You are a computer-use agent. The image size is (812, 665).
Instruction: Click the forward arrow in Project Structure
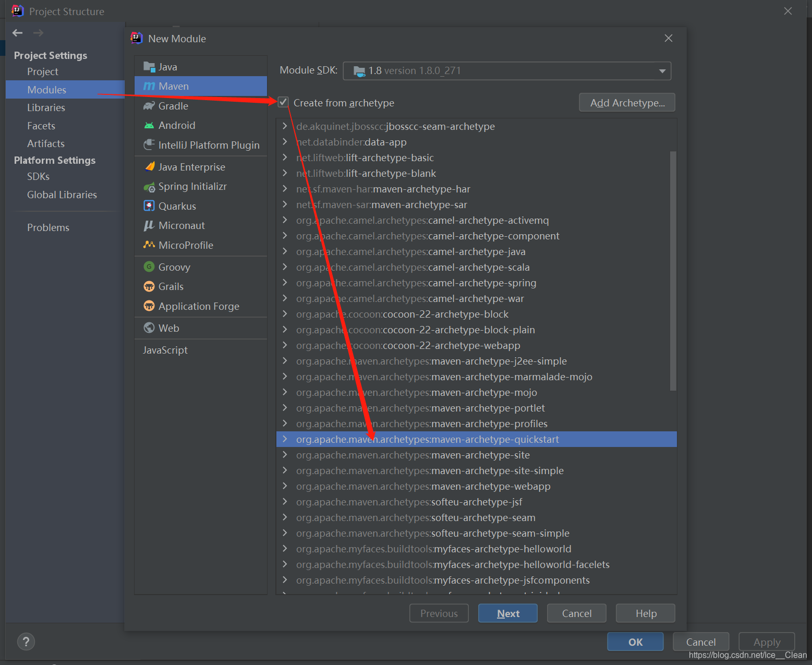[38, 33]
